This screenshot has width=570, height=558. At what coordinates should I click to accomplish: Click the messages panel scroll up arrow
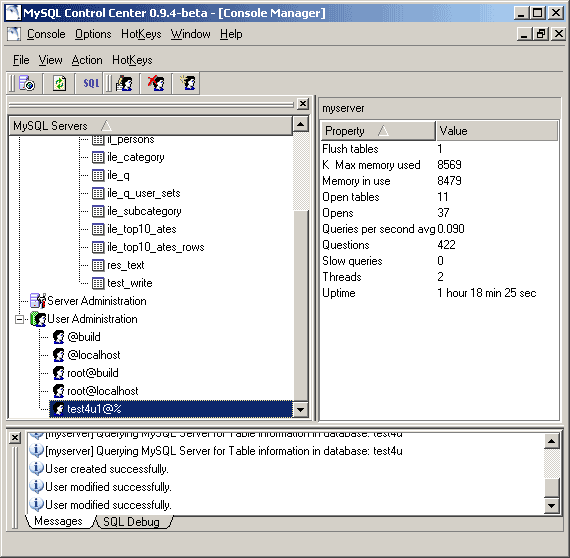click(x=551, y=441)
